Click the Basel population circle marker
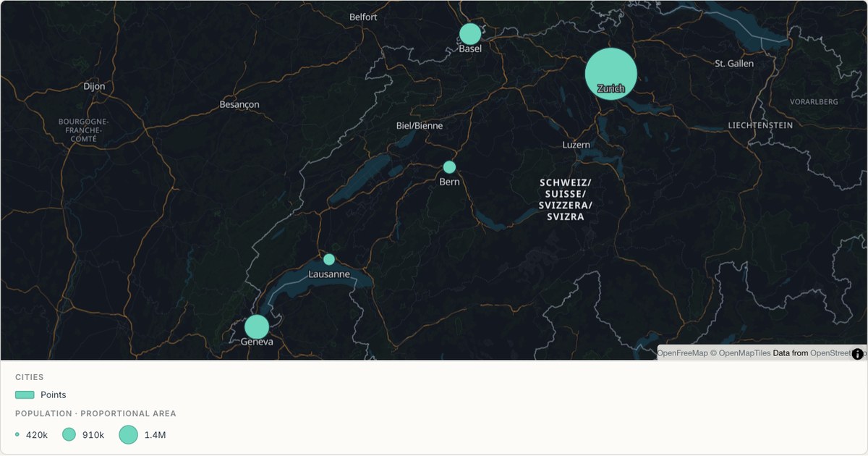The image size is (868, 456). coord(470,34)
